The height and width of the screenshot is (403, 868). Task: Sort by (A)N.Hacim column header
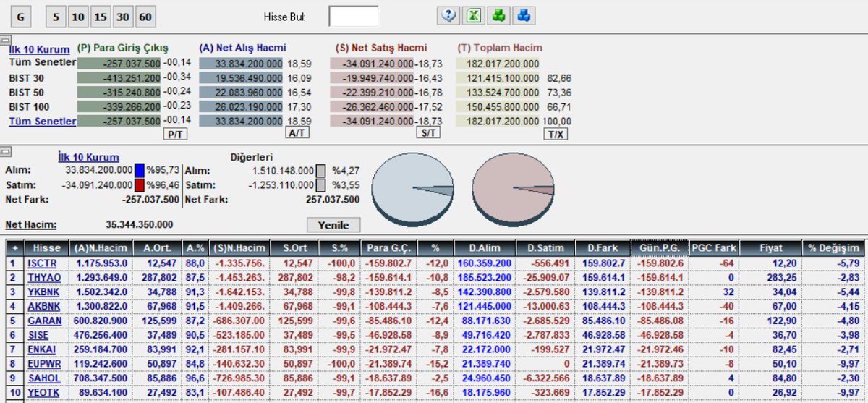pyautogui.click(x=101, y=247)
